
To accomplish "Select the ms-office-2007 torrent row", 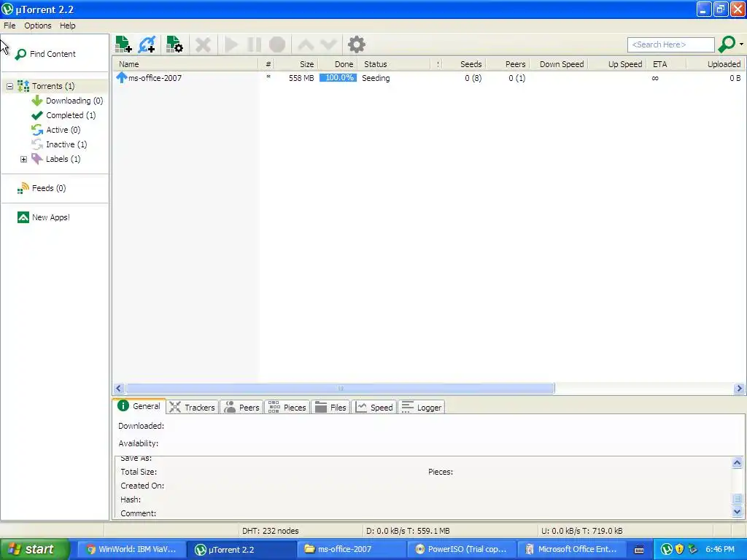I will pos(429,78).
